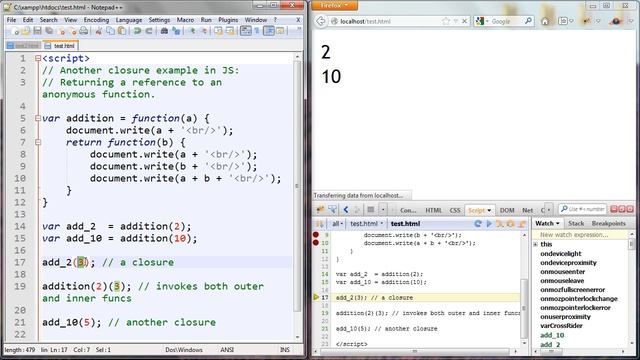Toggle the breakpoint on Firebug line 9

coord(316,235)
